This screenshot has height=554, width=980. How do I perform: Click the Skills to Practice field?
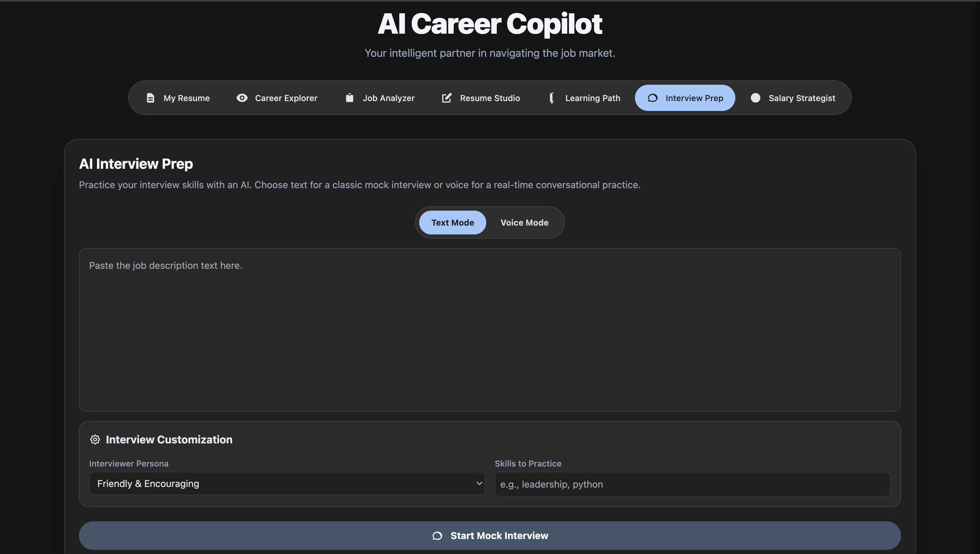(692, 484)
